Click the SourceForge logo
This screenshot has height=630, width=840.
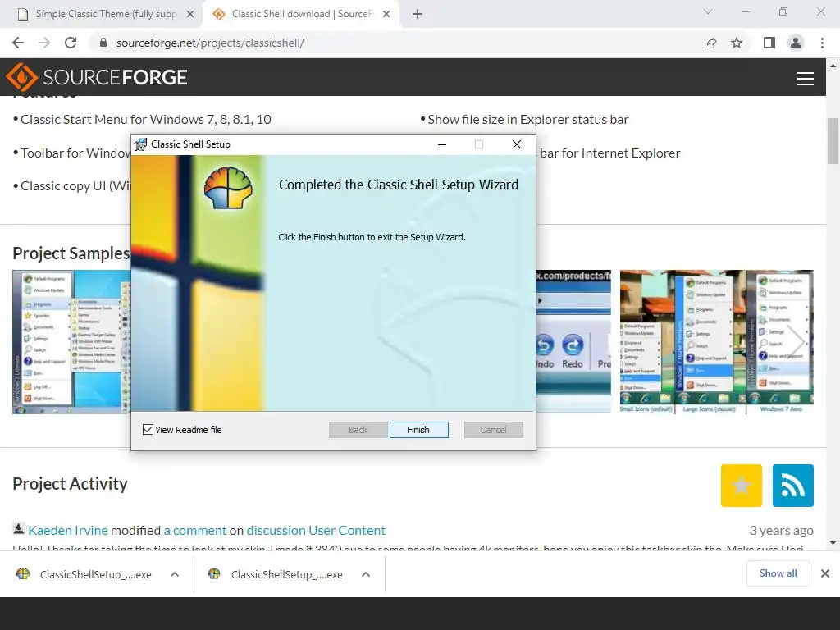click(x=97, y=77)
